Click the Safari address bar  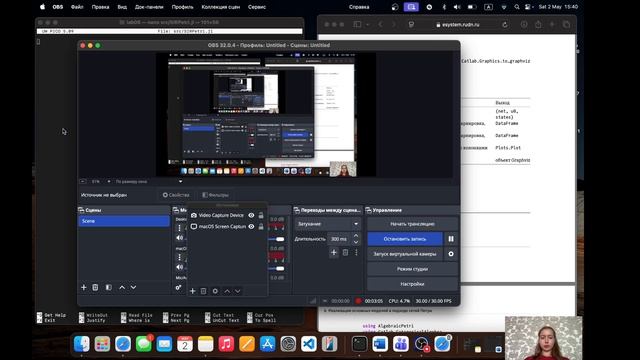(x=458, y=24)
